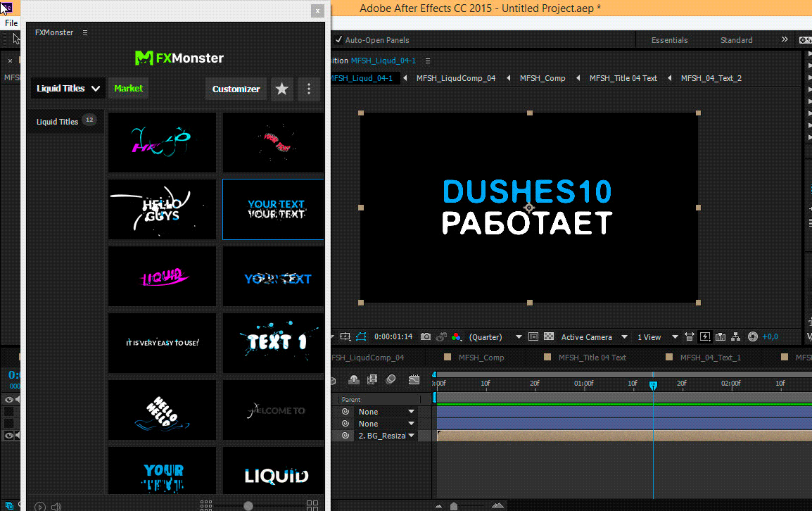Select Liquid Titles sidebar category

tap(65, 121)
